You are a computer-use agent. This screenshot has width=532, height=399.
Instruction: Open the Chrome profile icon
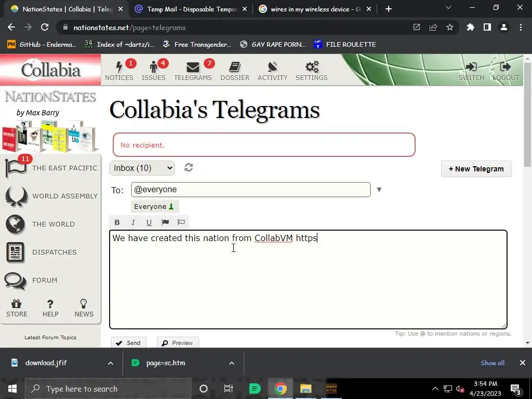[504, 28]
